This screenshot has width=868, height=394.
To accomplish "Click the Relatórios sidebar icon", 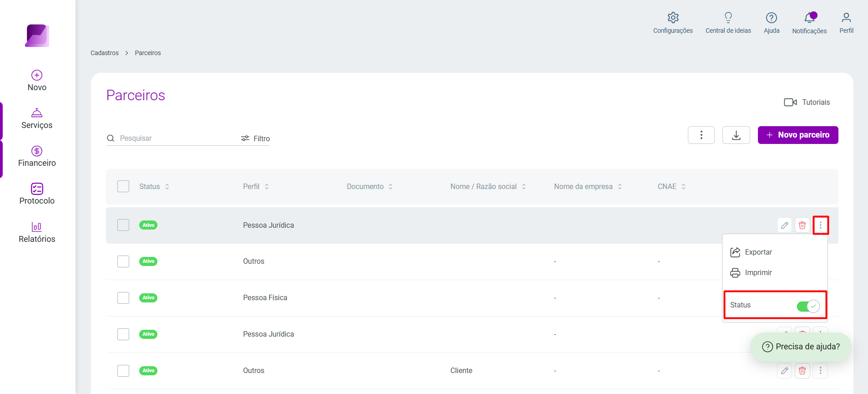I will (x=37, y=226).
